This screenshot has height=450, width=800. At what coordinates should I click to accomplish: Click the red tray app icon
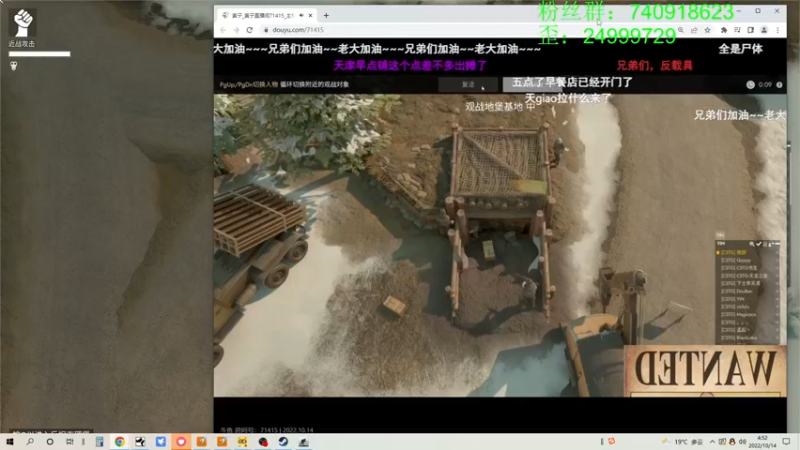pos(611,441)
